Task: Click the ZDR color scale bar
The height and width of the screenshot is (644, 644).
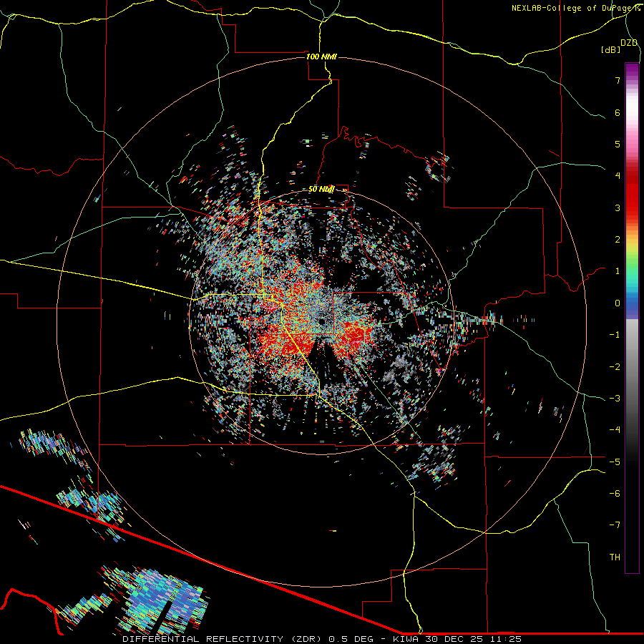Action: (632, 318)
